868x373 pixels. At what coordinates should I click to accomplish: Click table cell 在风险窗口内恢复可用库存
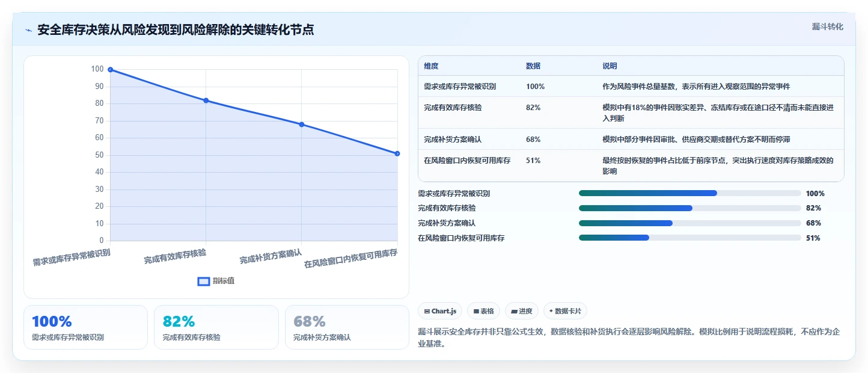pos(467,161)
